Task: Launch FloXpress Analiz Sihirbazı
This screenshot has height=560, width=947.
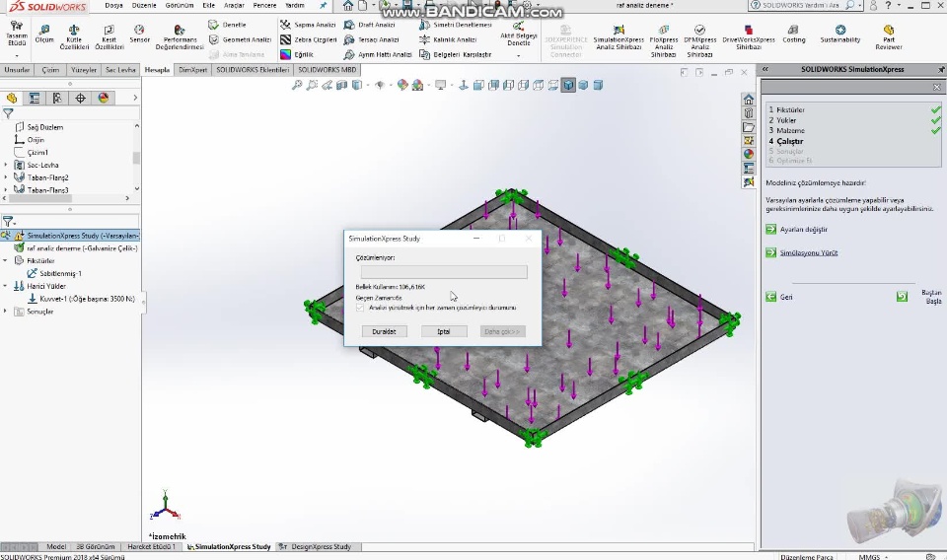Action: (x=663, y=41)
